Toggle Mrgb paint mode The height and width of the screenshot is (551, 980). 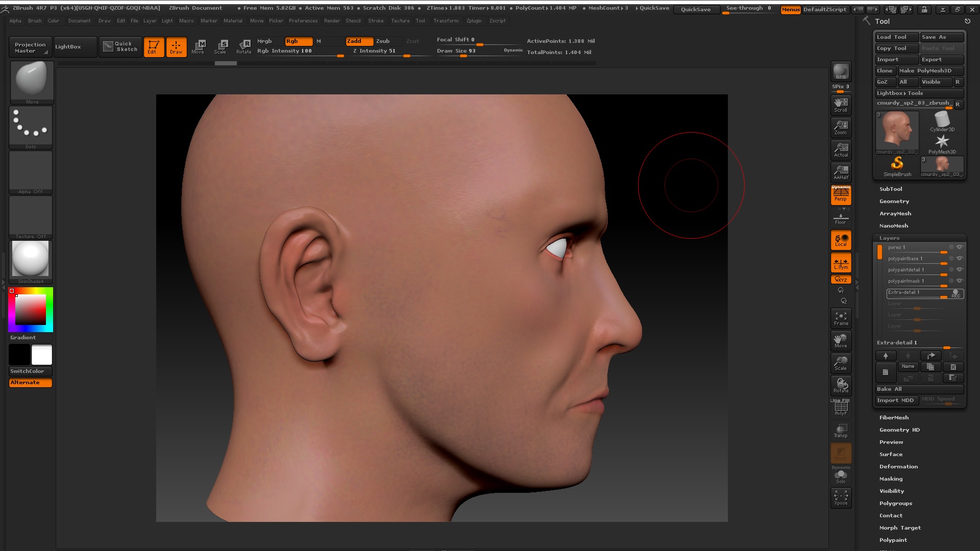[x=269, y=41]
